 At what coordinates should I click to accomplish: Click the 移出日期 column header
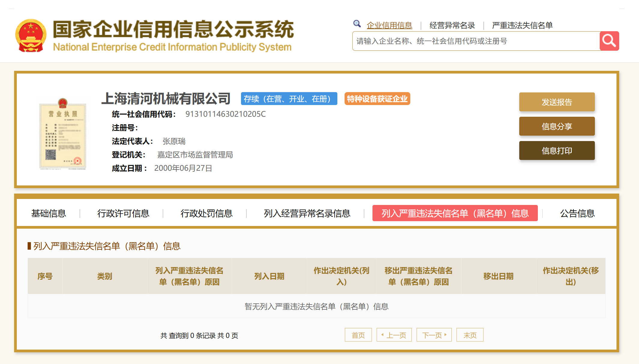point(499,276)
